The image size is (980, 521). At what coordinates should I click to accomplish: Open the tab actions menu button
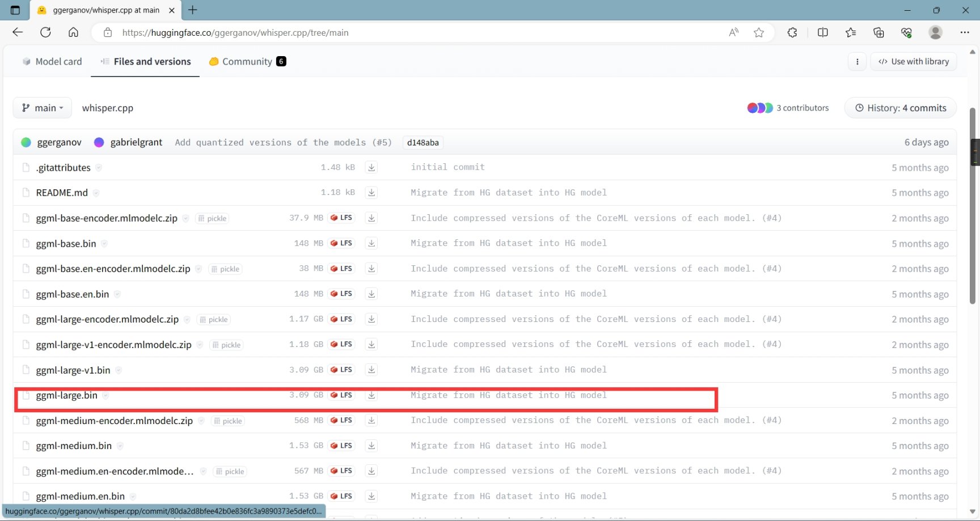pyautogui.click(x=15, y=10)
